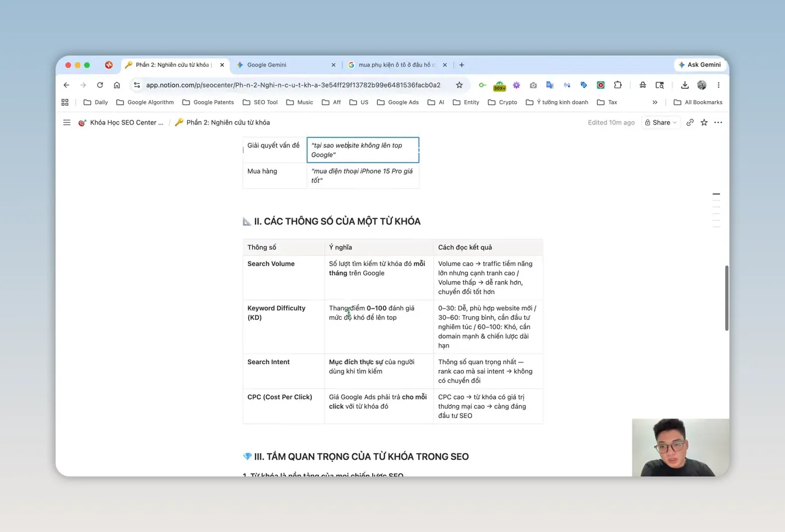
Task: Click the 'Giải quyết vấn đề' cell
Action: click(x=275, y=150)
